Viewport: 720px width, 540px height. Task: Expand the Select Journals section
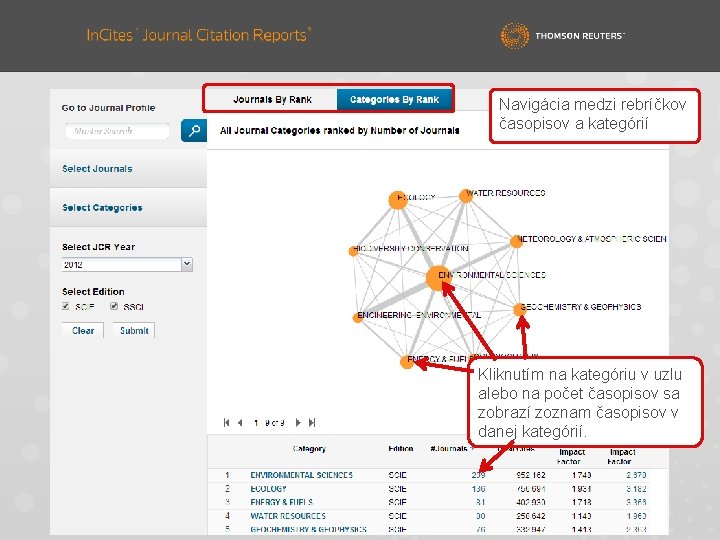tap(129, 169)
